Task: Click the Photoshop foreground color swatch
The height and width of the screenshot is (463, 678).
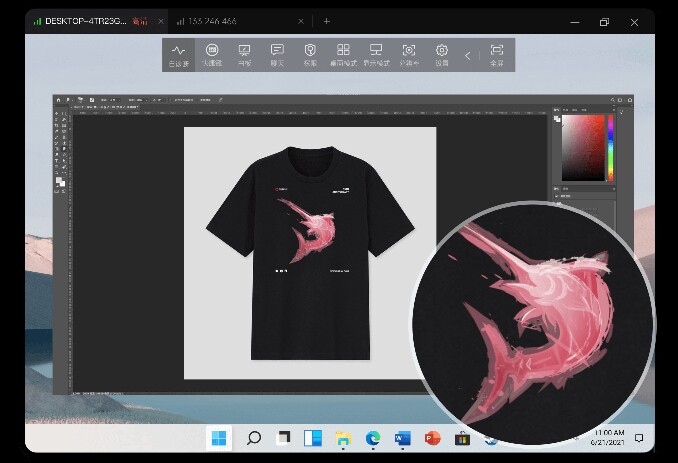Action: point(57,180)
